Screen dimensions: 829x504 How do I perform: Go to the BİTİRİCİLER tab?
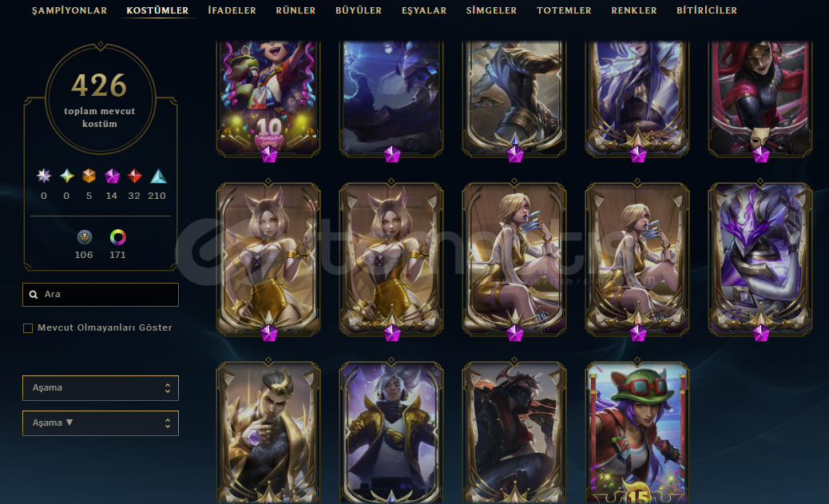[707, 10]
